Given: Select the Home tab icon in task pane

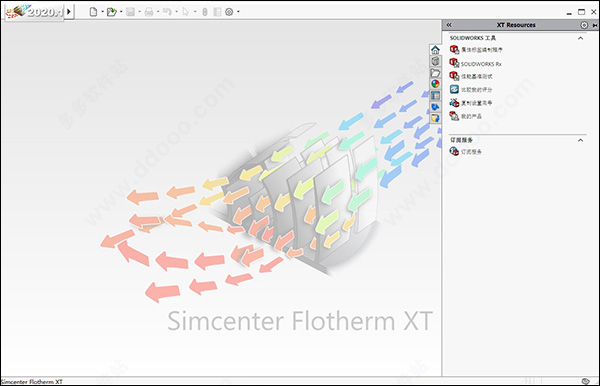Looking at the screenshot, I should [x=435, y=50].
